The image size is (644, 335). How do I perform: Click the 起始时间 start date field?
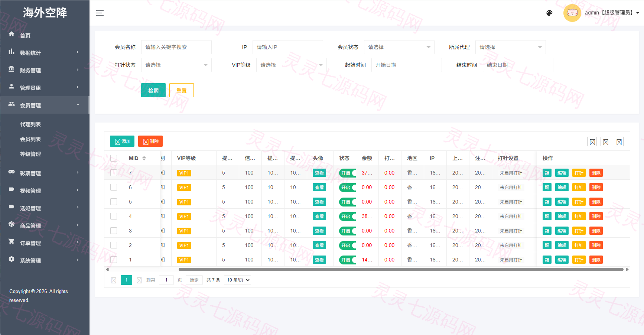pyautogui.click(x=406, y=65)
